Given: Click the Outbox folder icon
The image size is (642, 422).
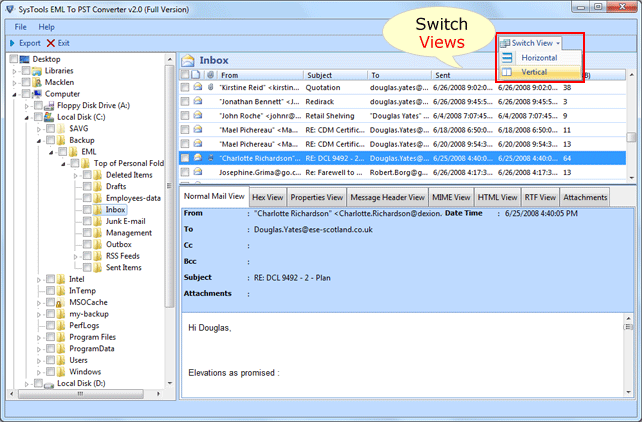Looking at the screenshot, I should point(97,244).
